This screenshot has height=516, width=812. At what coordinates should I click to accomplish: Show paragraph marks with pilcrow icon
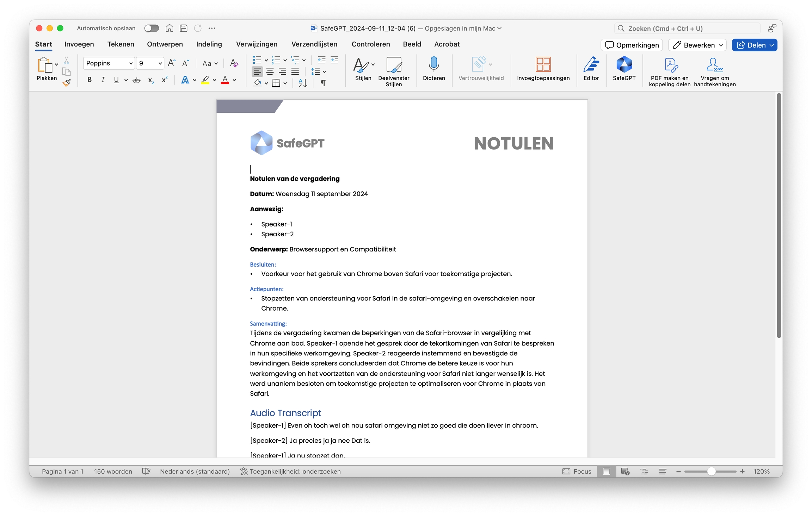click(323, 83)
